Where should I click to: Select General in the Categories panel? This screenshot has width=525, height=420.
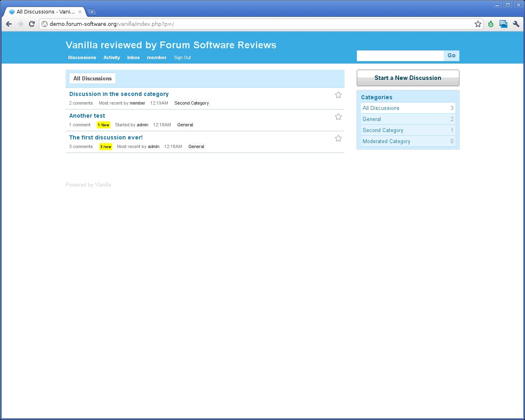pyautogui.click(x=408, y=119)
